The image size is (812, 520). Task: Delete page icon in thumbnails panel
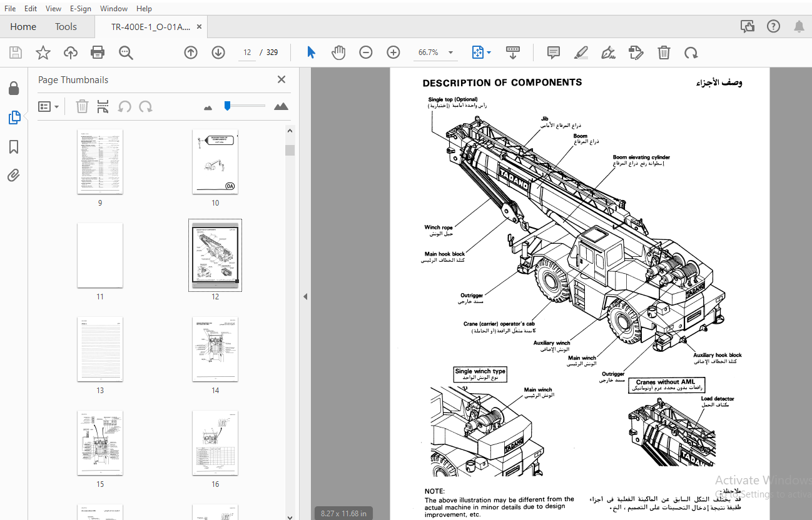[x=82, y=107]
